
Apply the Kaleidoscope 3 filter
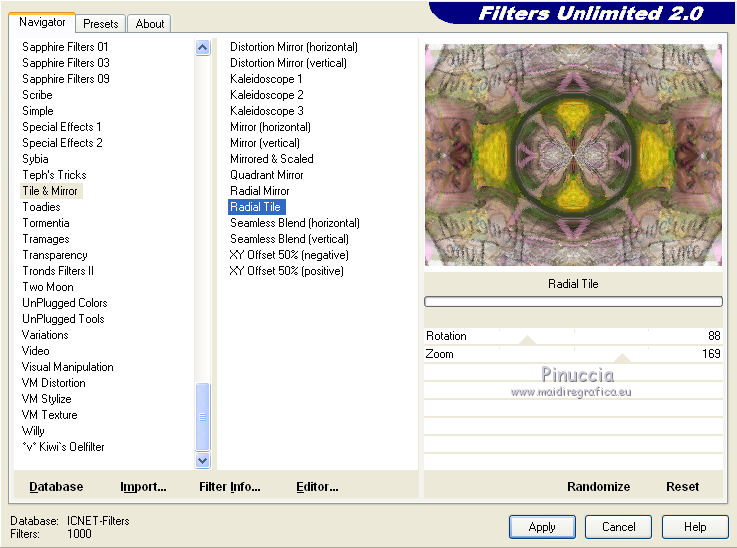point(267,111)
